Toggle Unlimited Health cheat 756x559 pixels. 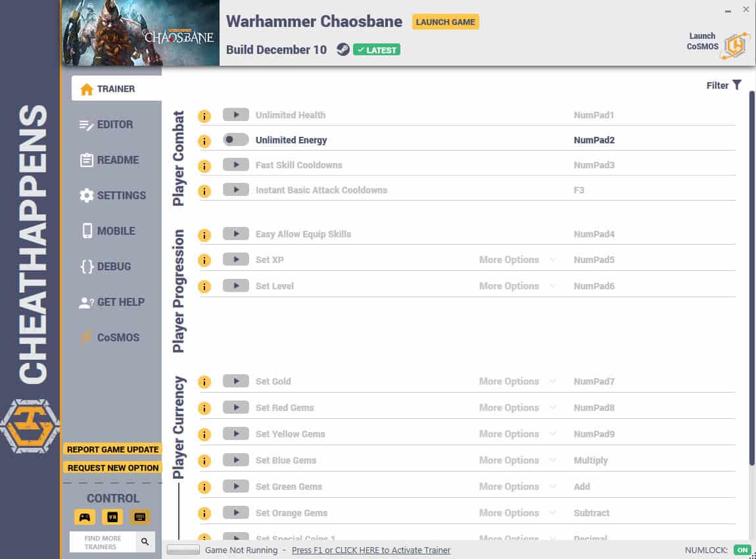point(236,115)
